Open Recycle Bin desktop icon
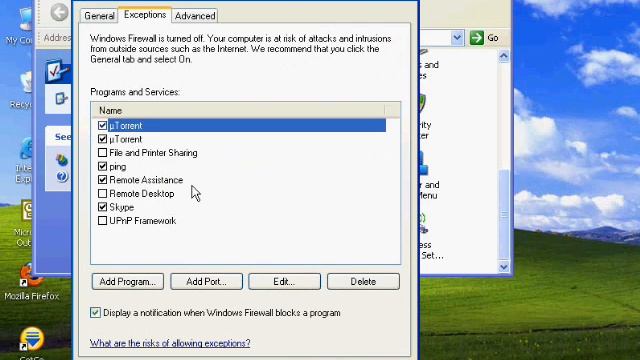 26,82
